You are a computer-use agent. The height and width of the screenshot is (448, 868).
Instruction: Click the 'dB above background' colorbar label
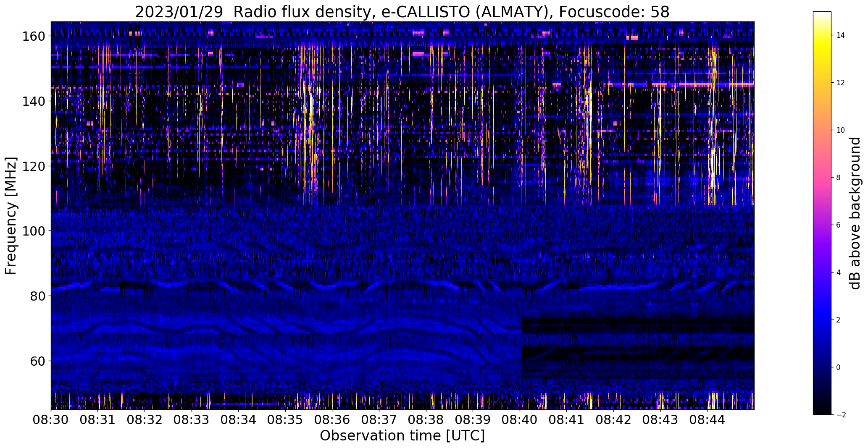coord(855,213)
